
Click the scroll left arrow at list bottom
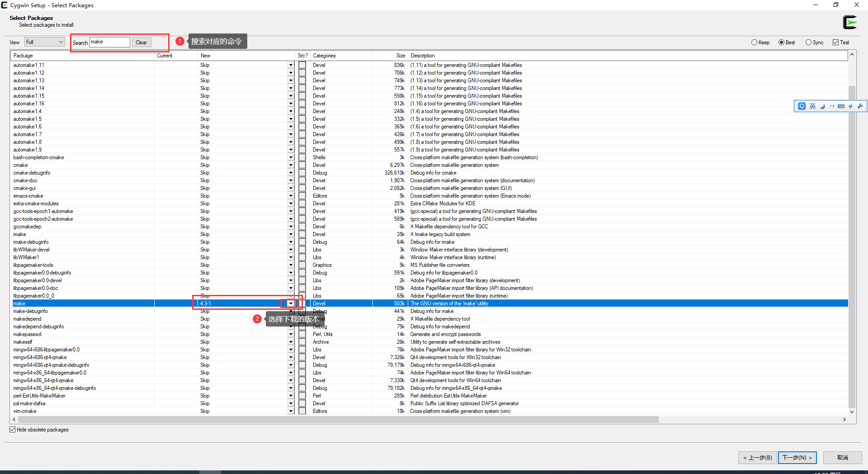[14, 419]
